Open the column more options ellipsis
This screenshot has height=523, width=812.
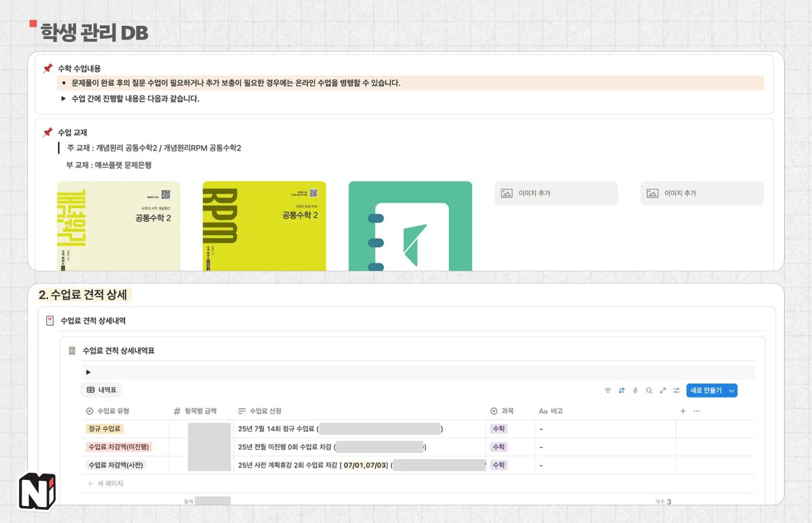[697, 411]
